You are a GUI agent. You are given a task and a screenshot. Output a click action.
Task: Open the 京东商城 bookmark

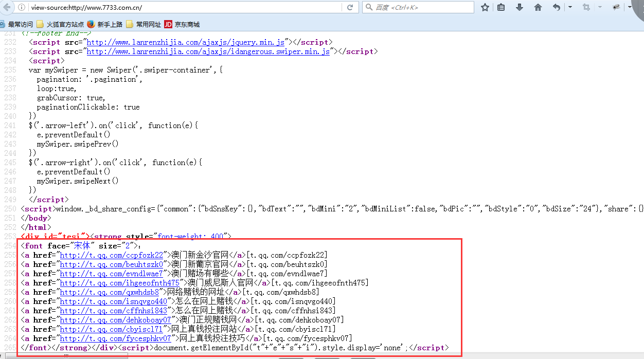(x=182, y=24)
